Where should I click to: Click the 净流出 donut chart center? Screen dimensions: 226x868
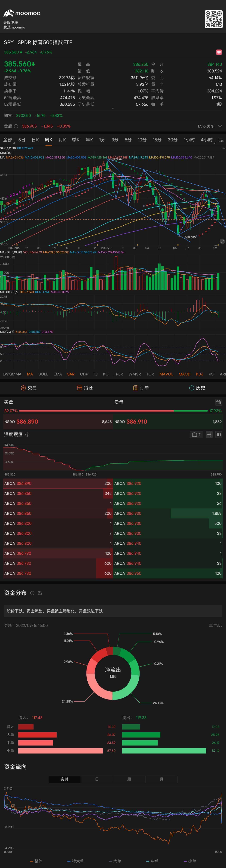(113, 673)
